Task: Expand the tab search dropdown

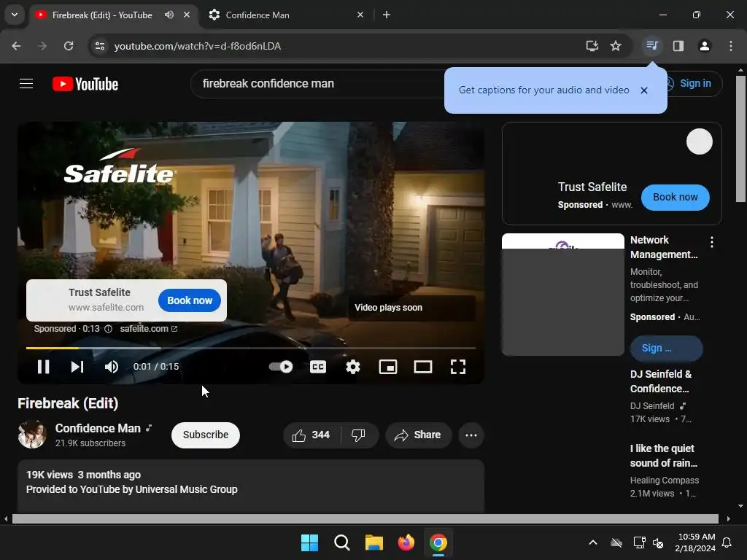Action: click(15, 15)
